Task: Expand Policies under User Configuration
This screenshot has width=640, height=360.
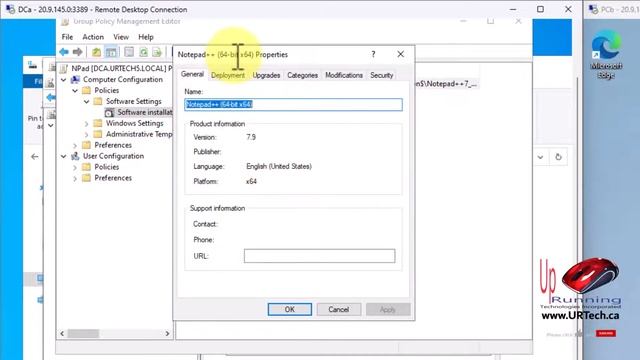Action: [x=75, y=167]
